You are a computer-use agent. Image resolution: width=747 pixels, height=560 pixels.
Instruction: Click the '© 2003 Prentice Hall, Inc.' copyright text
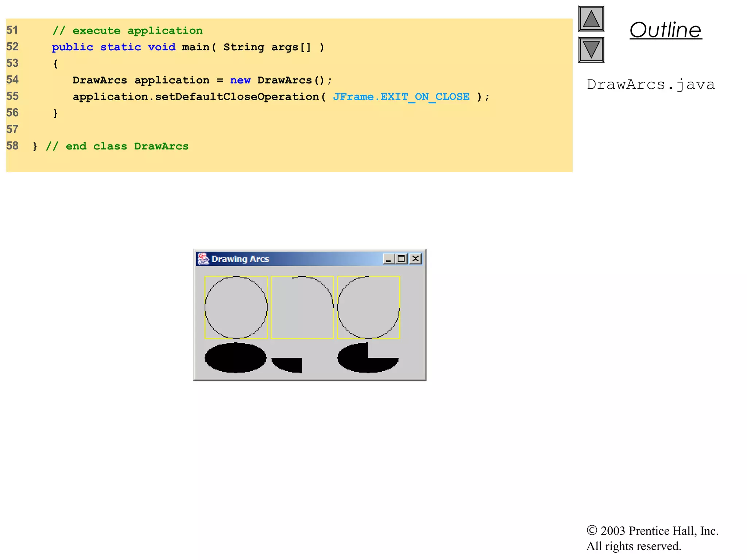[x=653, y=531]
